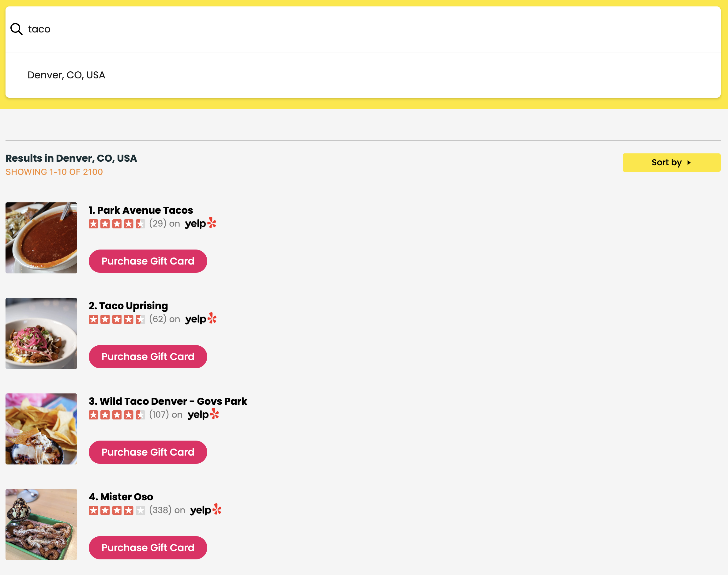Click Yelp logo beside Mister Oso
This screenshot has width=728, height=575.
[206, 510]
